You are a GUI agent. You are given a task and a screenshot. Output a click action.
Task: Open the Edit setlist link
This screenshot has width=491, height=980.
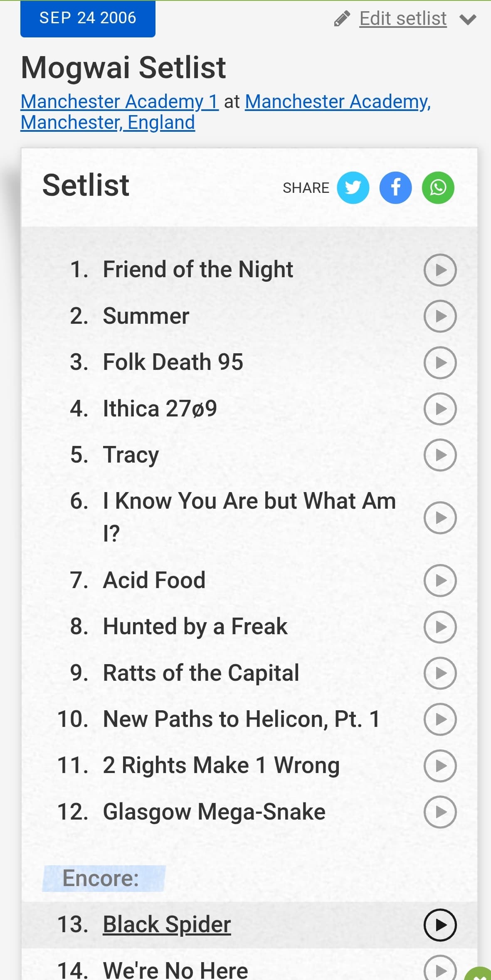pyautogui.click(x=403, y=19)
